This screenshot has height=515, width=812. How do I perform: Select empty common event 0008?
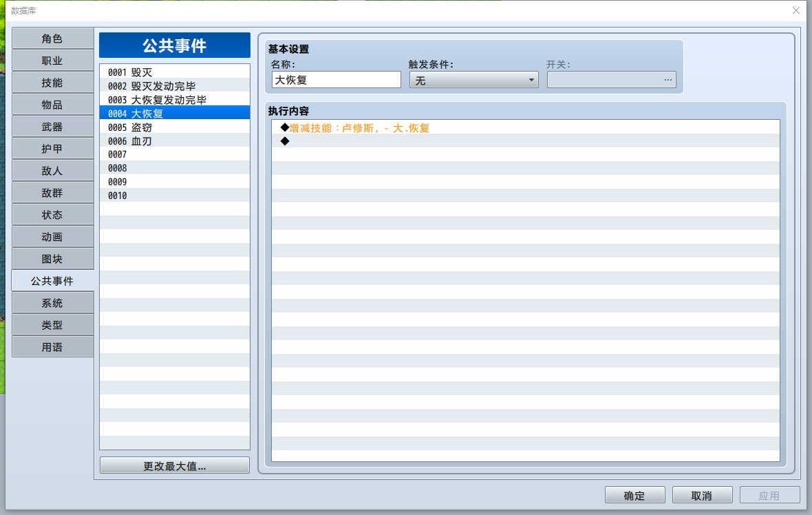(175, 168)
